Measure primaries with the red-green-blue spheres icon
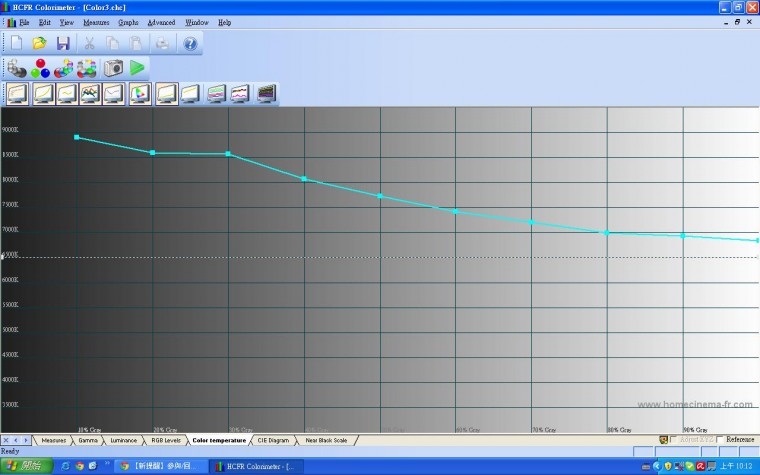 pos(40,68)
